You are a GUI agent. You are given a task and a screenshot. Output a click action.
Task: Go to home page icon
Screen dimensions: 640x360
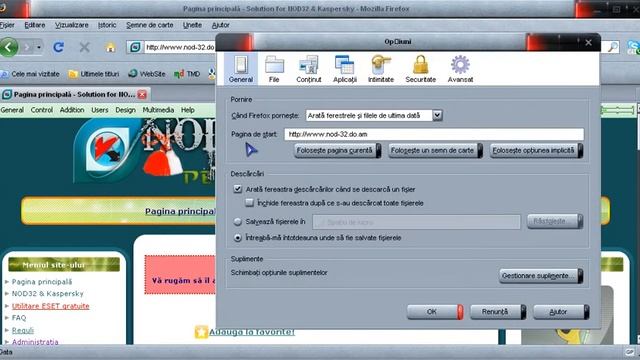coord(110,48)
